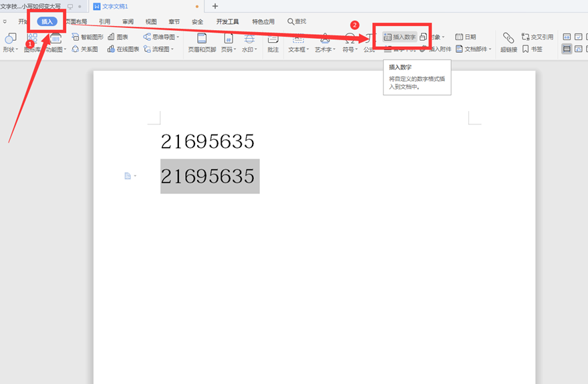Click the 页码 page number button
The height and width of the screenshot is (384, 588).
pyautogui.click(x=229, y=42)
